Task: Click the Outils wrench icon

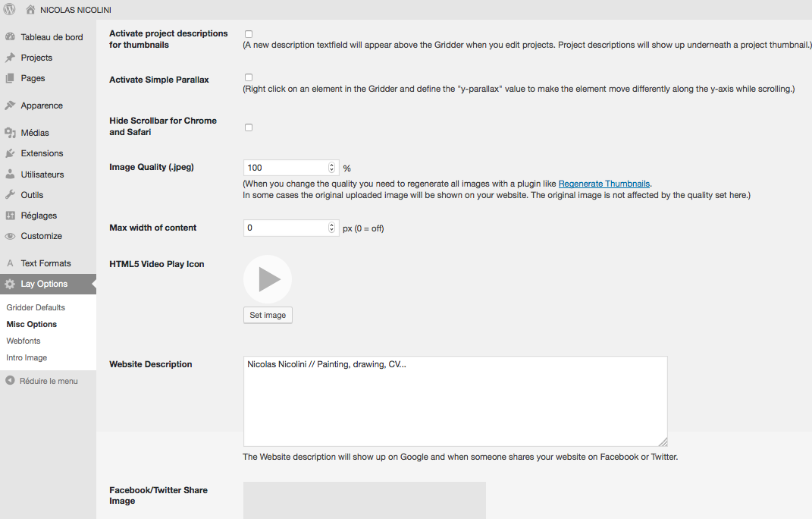Action: pos(10,195)
